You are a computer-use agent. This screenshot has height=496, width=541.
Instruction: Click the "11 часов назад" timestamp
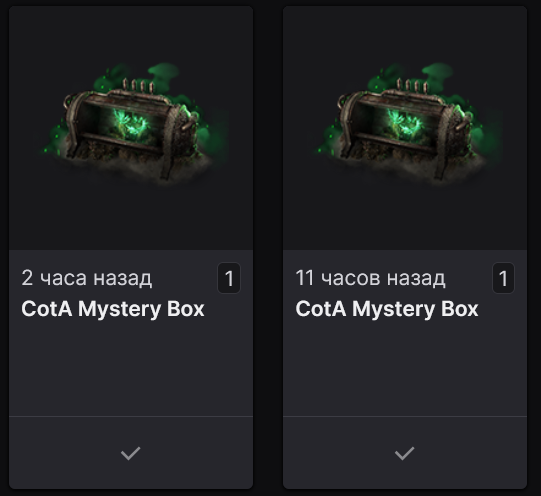[371, 278]
